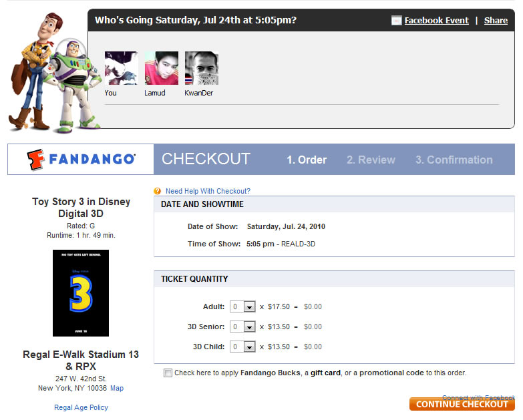Select the 2. Review checkout step
This screenshot has height=420, width=523.
371,160
